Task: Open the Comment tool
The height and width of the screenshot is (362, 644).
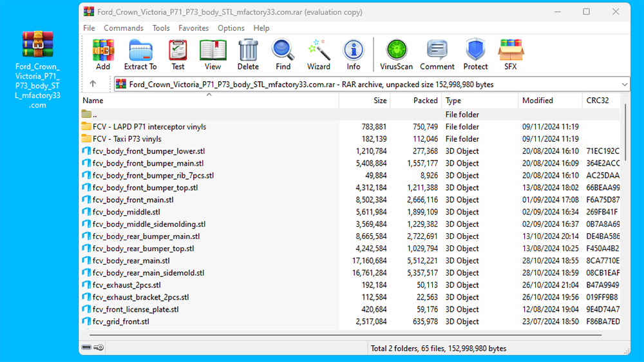Action: [437, 55]
